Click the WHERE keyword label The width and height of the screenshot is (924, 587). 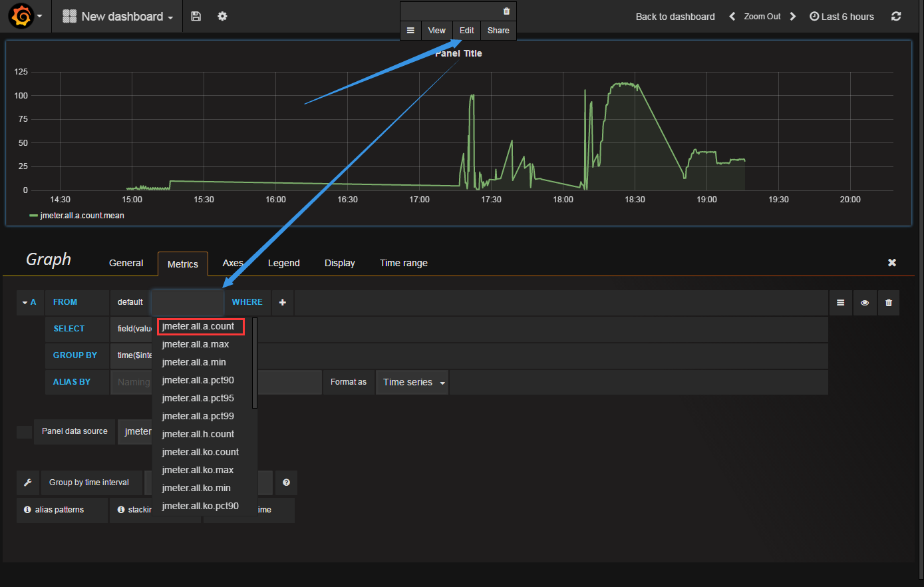pyautogui.click(x=247, y=302)
